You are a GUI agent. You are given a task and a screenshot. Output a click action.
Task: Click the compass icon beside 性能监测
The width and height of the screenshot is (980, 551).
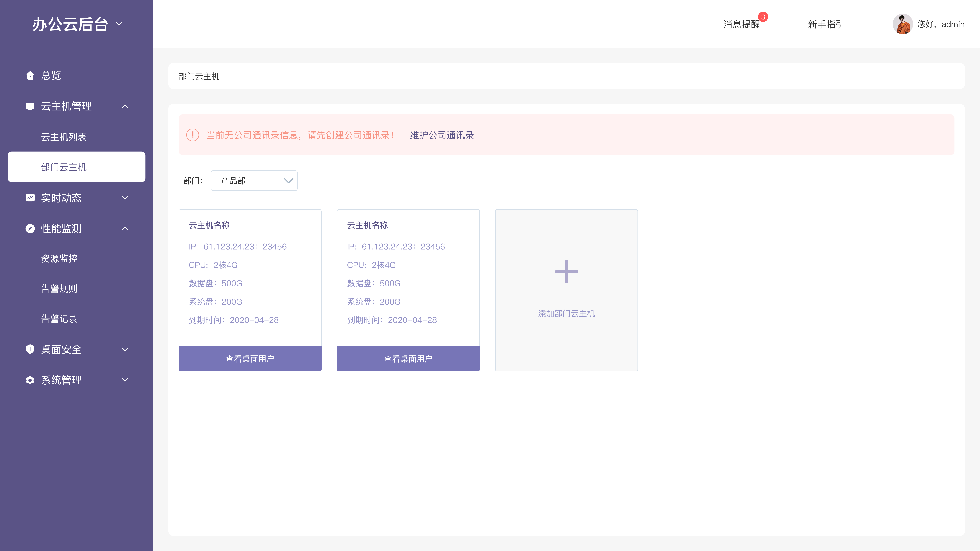(30, 229)
